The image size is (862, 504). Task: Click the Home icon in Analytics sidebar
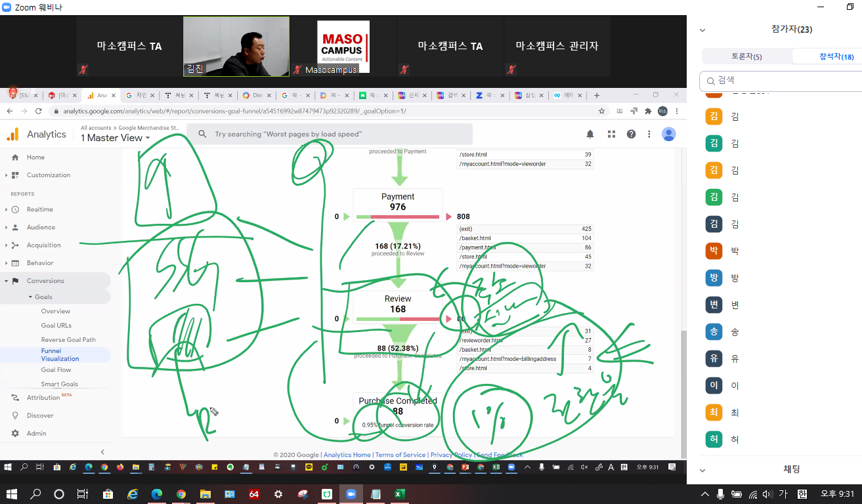coord(16,157)
